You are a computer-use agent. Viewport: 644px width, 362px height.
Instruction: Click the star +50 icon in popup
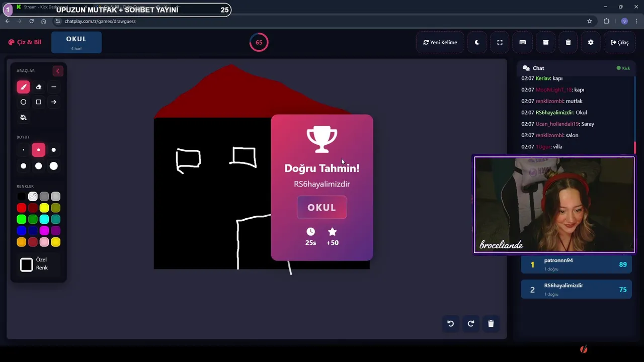332,232
